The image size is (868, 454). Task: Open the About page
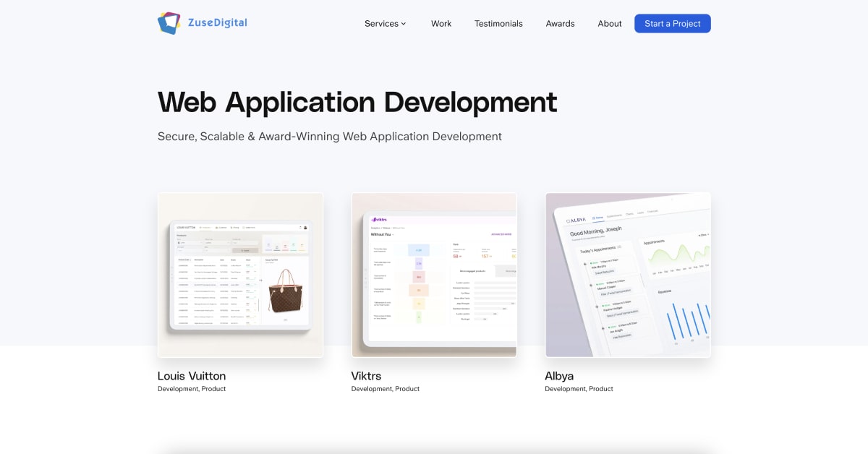(x=610, y=24)
